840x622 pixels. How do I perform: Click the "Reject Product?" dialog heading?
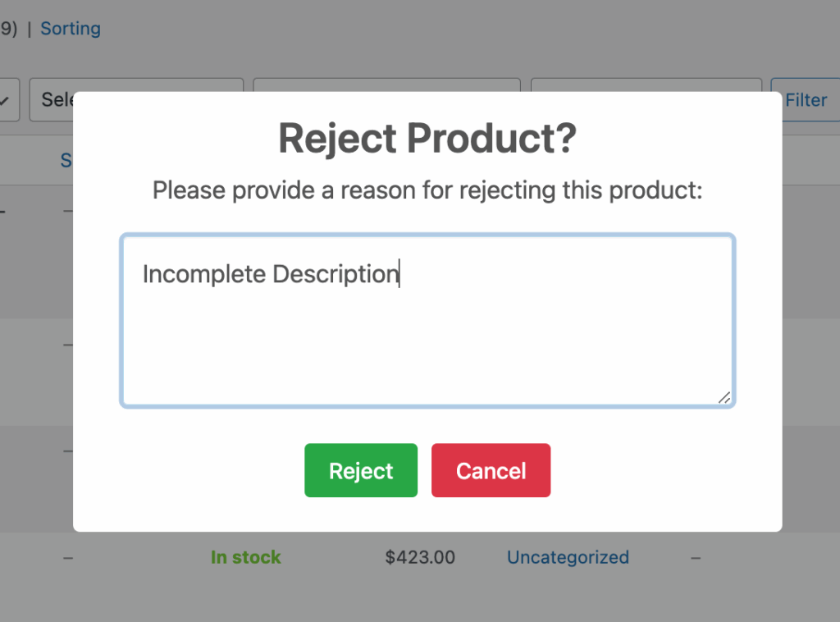[428, 138]
